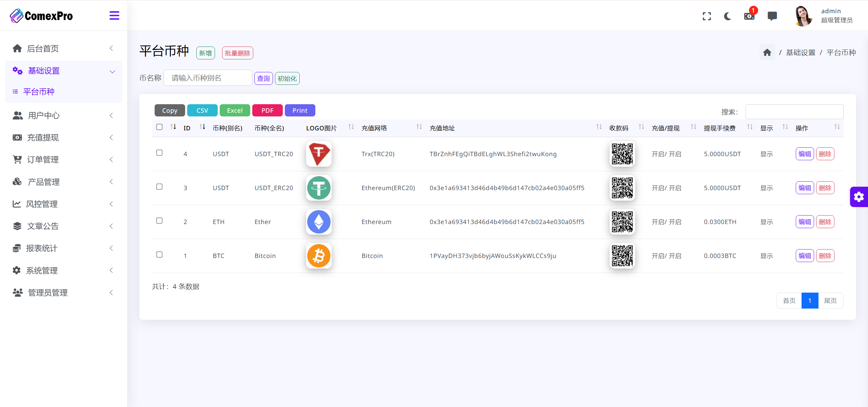Sort by 显示 column arrows
The height and width of the screenshot is (407, 868).
[785, 127]
